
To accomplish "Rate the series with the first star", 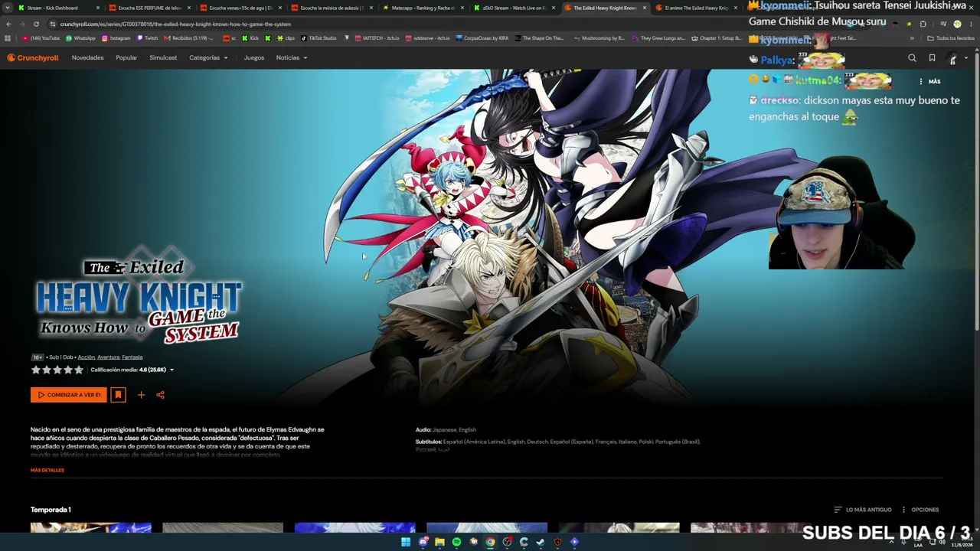I will (x=35, y=370).
